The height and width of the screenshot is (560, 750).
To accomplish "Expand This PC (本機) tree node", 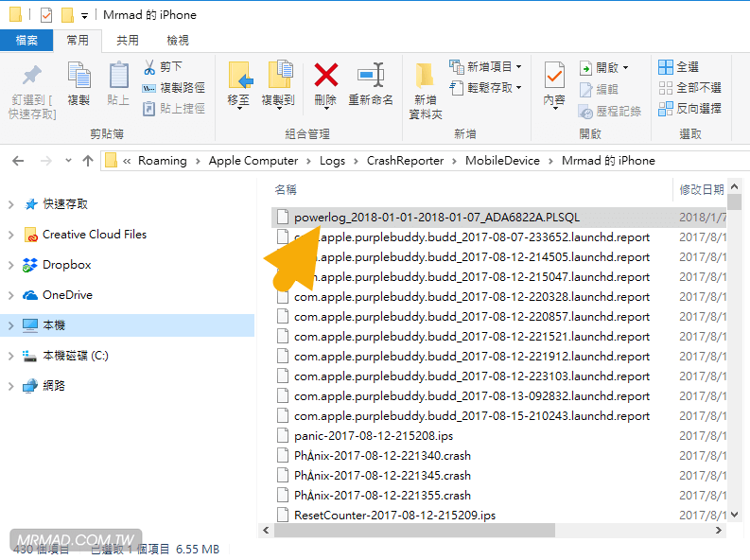I will click(x=11, y=325).
